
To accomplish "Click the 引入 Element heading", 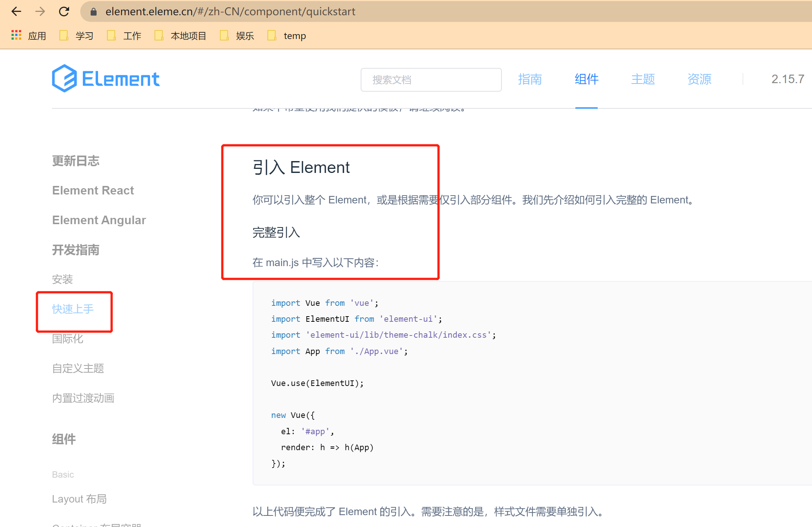I will [301, 167].
